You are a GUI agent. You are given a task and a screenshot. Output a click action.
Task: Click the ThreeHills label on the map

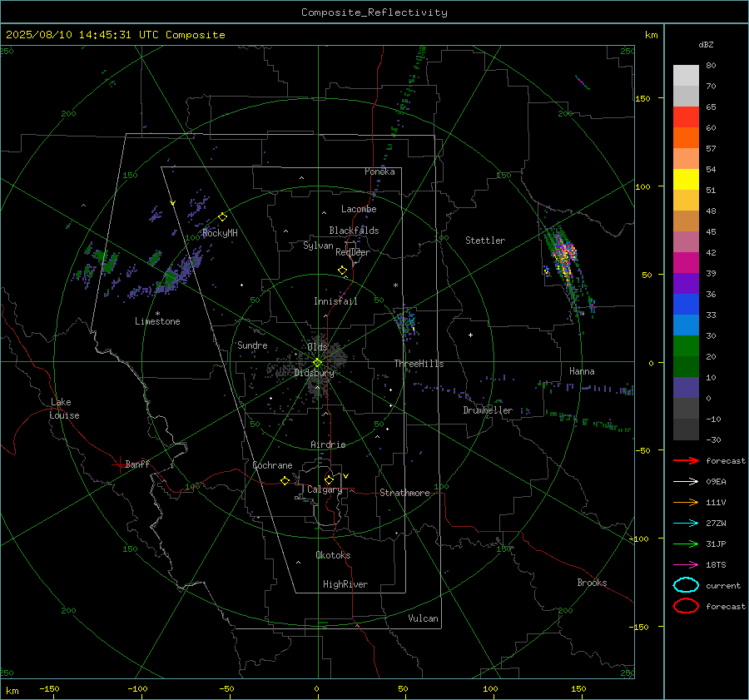click(x=419, y=364)
